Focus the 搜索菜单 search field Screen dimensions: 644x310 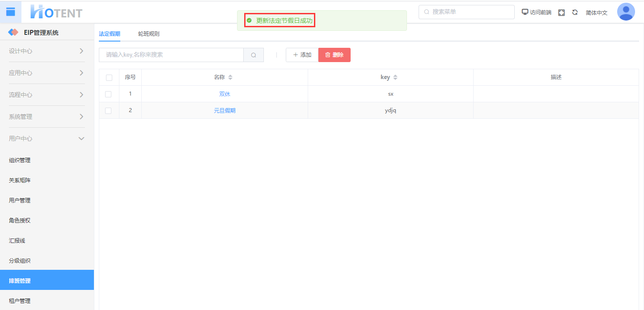[466, 12]
